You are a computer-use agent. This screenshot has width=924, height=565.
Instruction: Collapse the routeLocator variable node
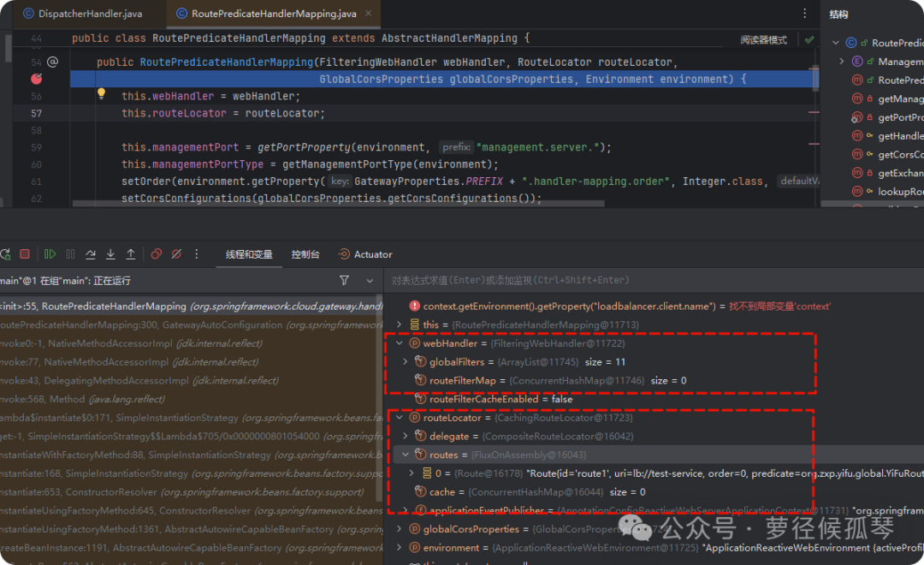coord(399,418)
